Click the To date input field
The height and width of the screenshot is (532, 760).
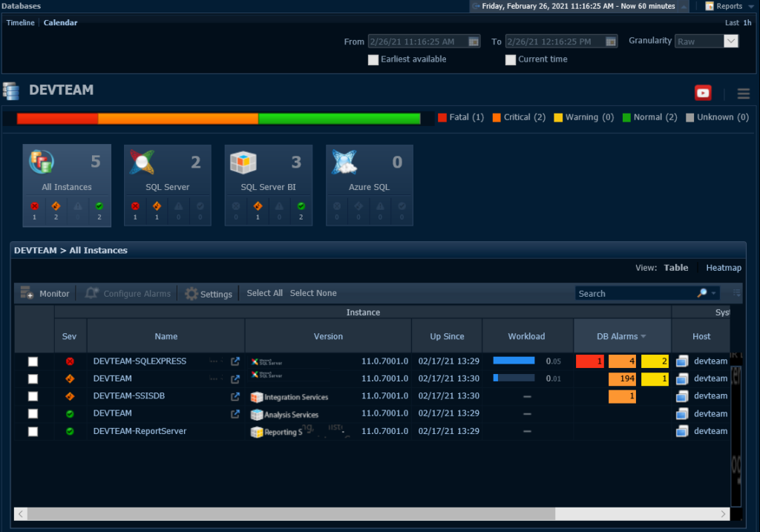coord(555,42)
